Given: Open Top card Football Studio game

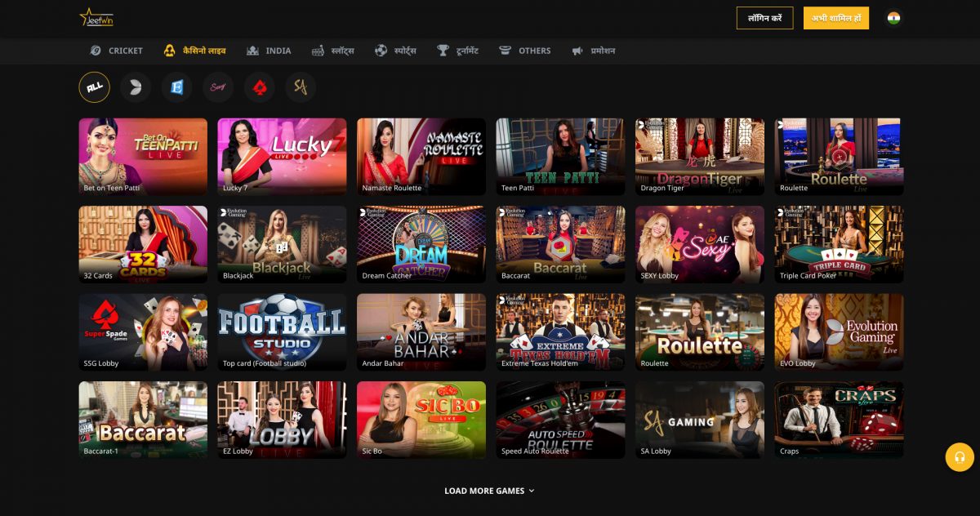Looking at the screenshot, I should pyautogui.click(x=282, y=332).
